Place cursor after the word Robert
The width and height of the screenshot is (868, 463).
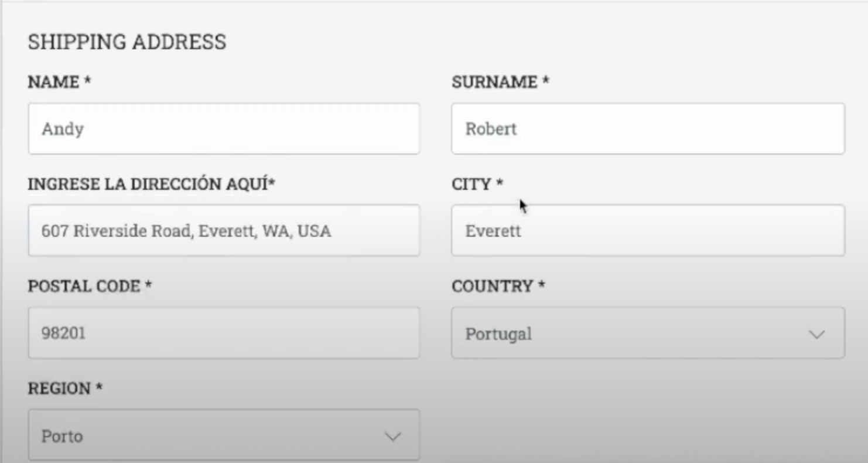coord(518,129)
